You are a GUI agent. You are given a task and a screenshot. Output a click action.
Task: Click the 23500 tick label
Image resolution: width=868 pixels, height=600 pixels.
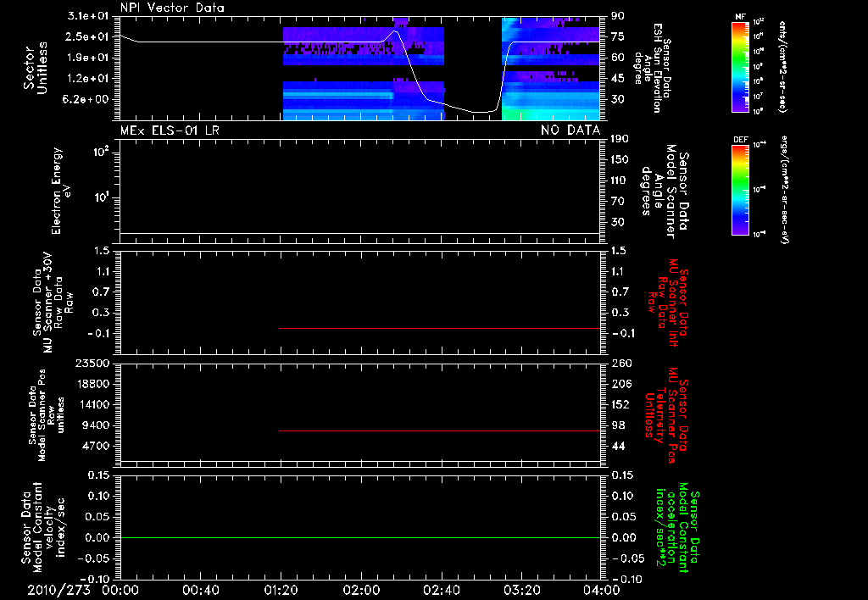click(92, 363)
